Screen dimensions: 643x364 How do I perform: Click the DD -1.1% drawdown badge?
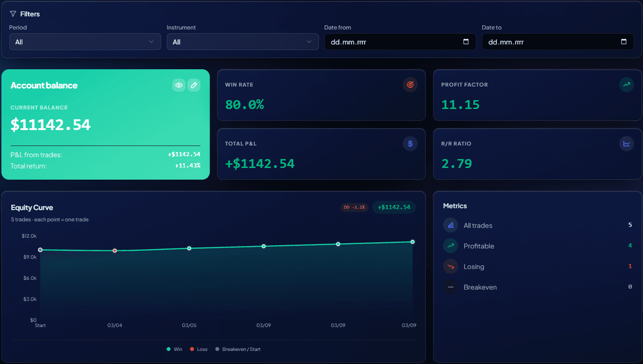pyautogui.click(x=355, y=207)
